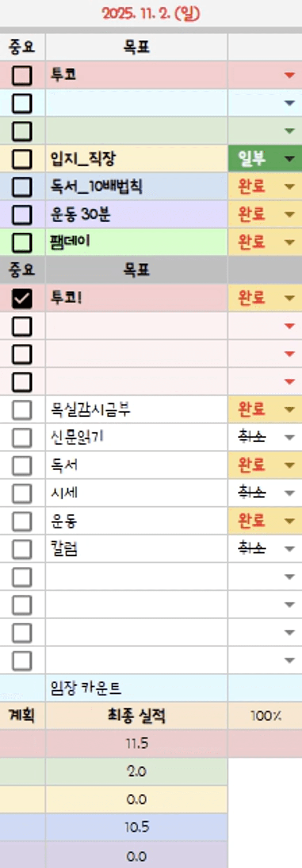Click the date header 2025. 11. 2. (일)

tap(151, 14)
